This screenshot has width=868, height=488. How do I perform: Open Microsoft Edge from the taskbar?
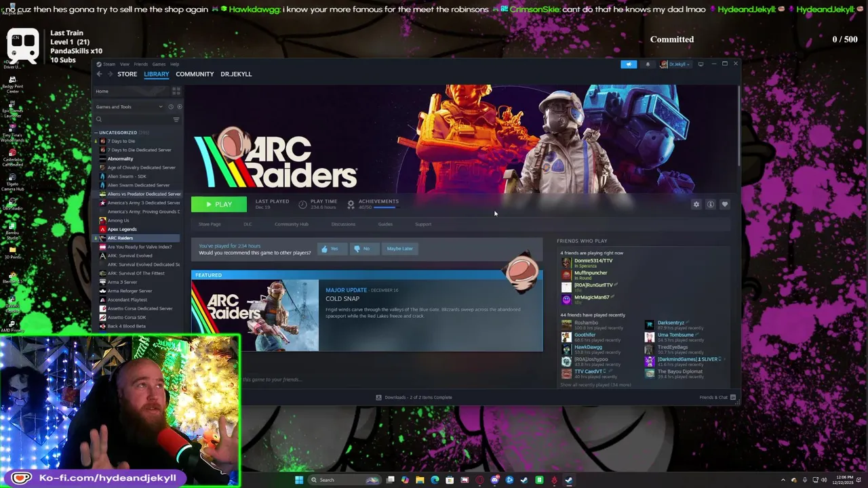[x=435, y=480]
